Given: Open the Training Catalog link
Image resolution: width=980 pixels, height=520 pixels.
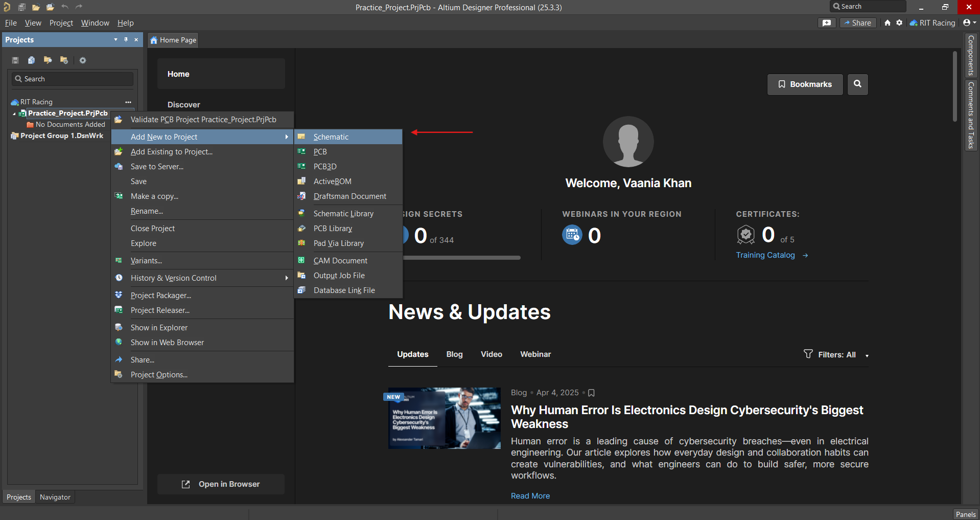Looking at the screenshot, I should coord(772,255).
